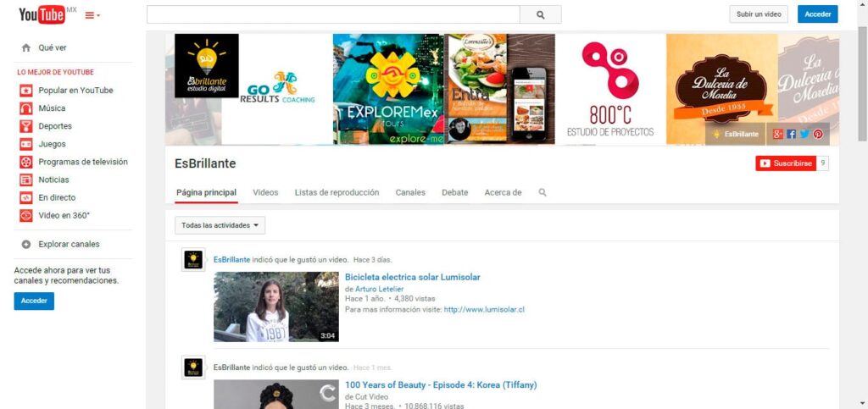Screen dimensions: 868x409
Task: Click the Deportes trophy icon
Action: click(x=25, y=126)
